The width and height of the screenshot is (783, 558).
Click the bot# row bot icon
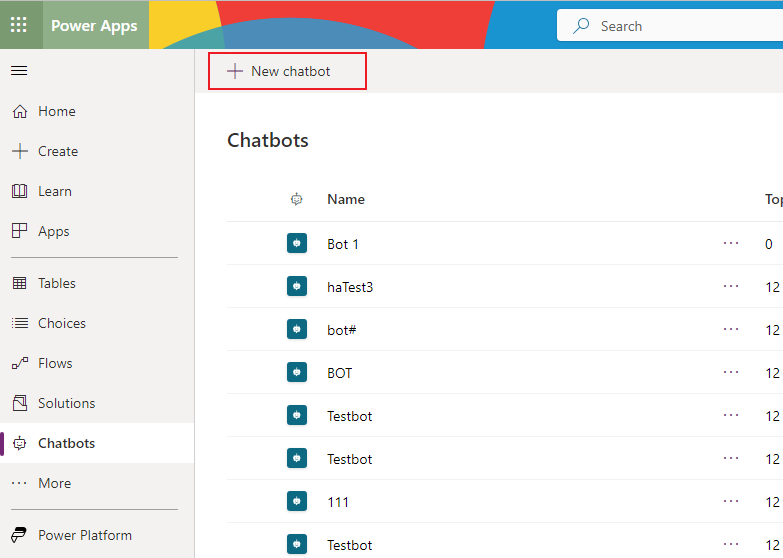297,330
